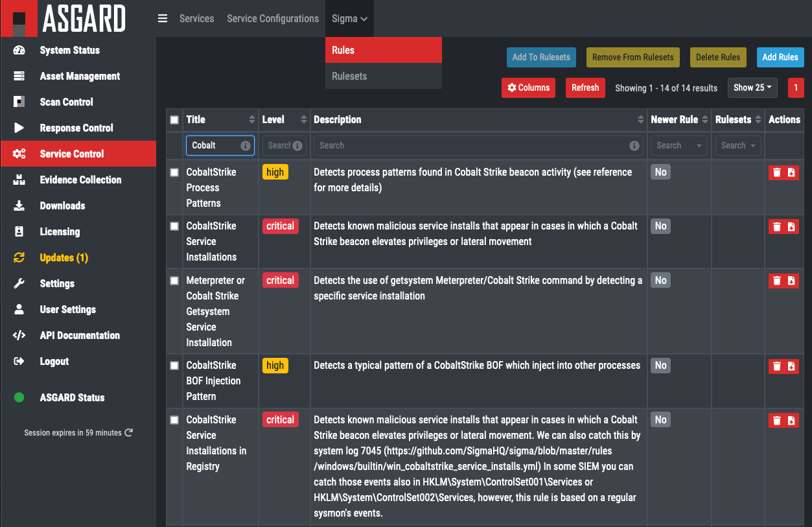
Task: Click the Scan Control sidebar icon
Action: (x=19, y=102)
